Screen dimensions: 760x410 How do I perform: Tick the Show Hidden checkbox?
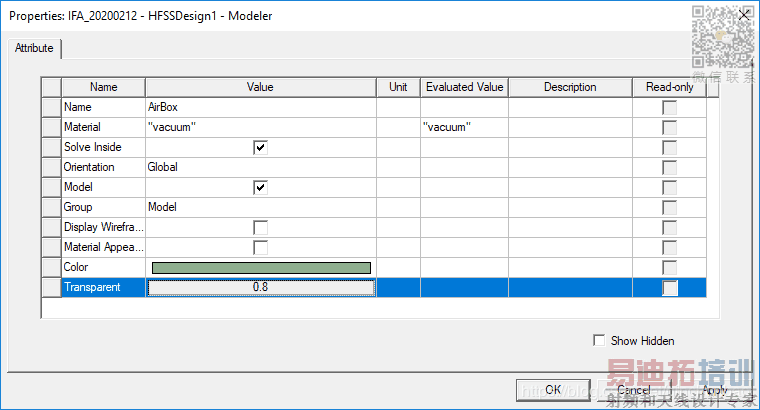(x=600, y=341)
